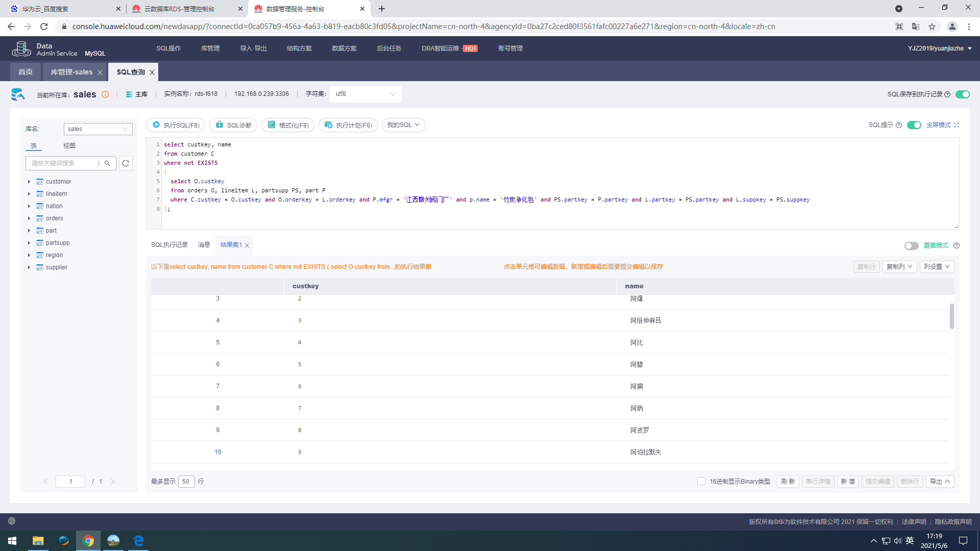Toggle SQL save to execution records switch
This screenshot has width=980, height=551.
[962, 94]
